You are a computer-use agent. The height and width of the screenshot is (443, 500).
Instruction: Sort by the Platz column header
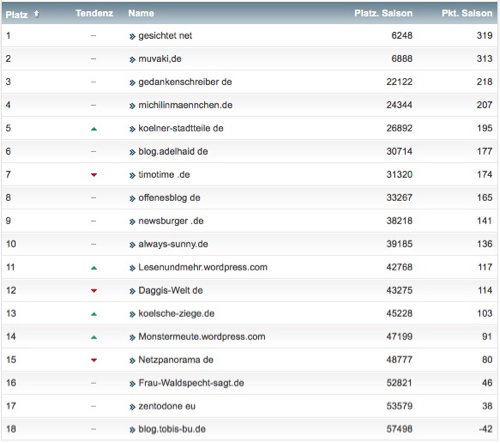16,14
